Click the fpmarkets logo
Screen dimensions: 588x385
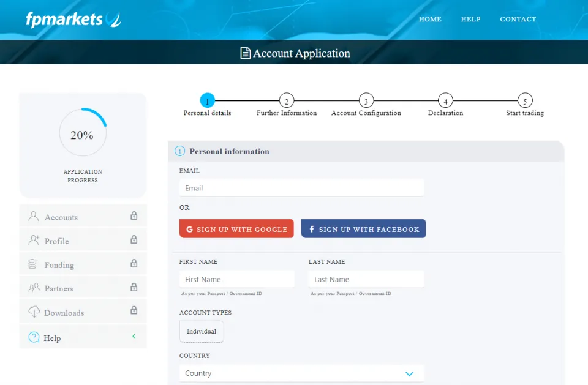click(x=73, y=20)
